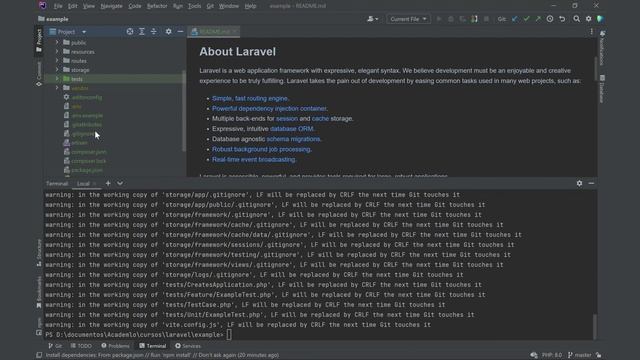Open the Tools menu
640x360 pixels.
click(x=194, y=6)
